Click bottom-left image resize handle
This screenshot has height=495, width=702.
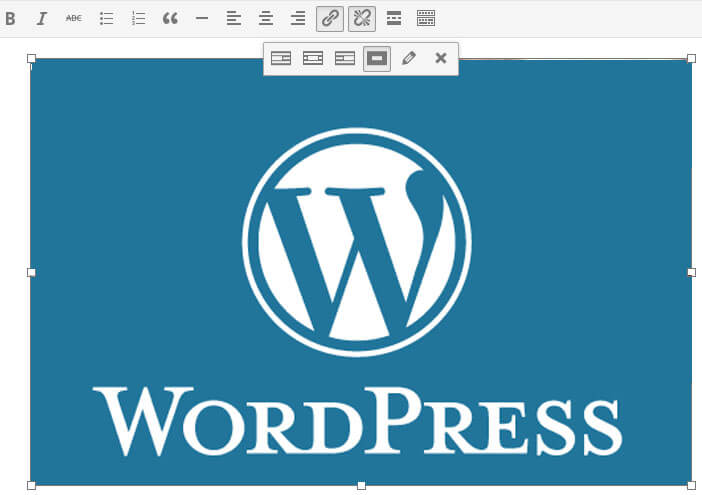[31, 485]
